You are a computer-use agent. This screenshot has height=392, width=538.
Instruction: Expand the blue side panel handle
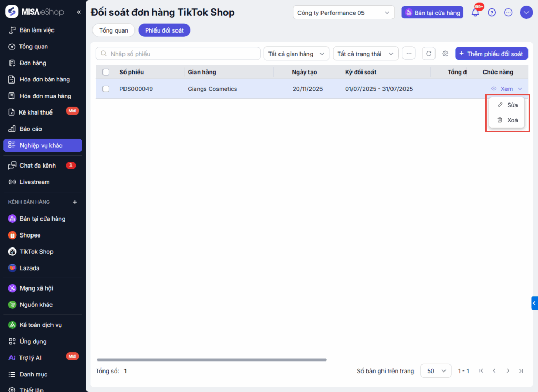534,303
